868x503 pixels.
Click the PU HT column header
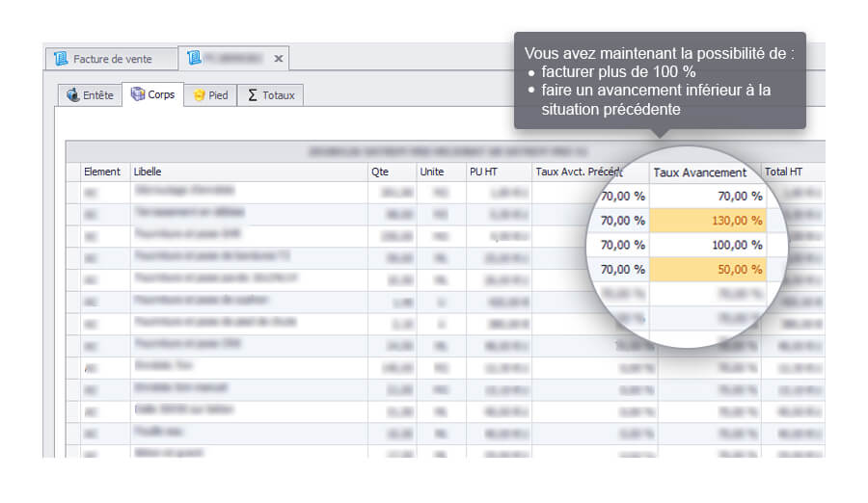tap(499, 172)
